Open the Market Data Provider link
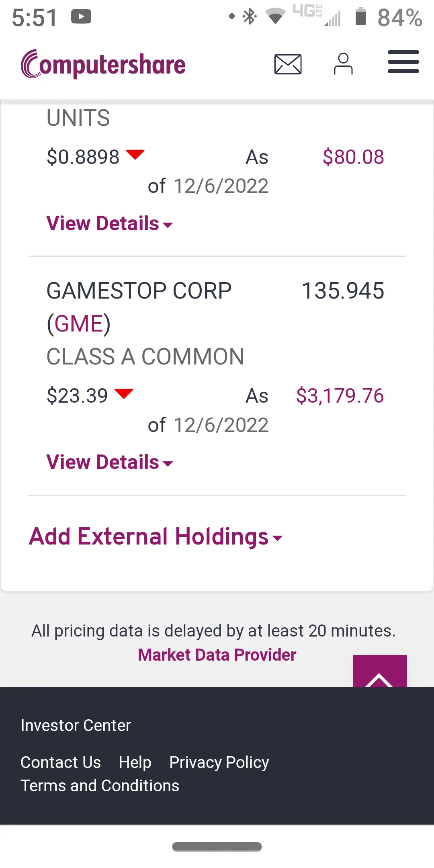Viewport: 434px width, 868px height. pyautogui.click(x=217, y=655)
